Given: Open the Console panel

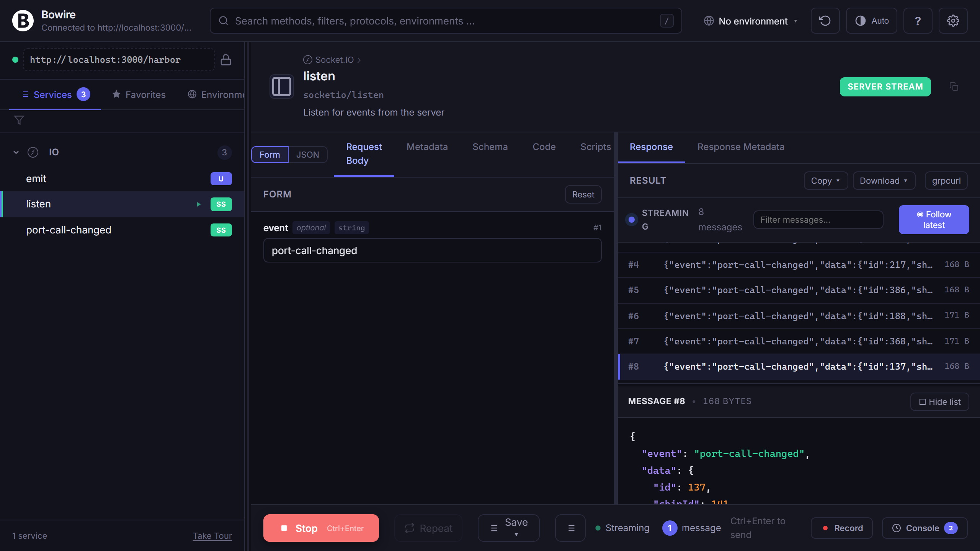Looking at the screenshot, I should click(924, 528).
